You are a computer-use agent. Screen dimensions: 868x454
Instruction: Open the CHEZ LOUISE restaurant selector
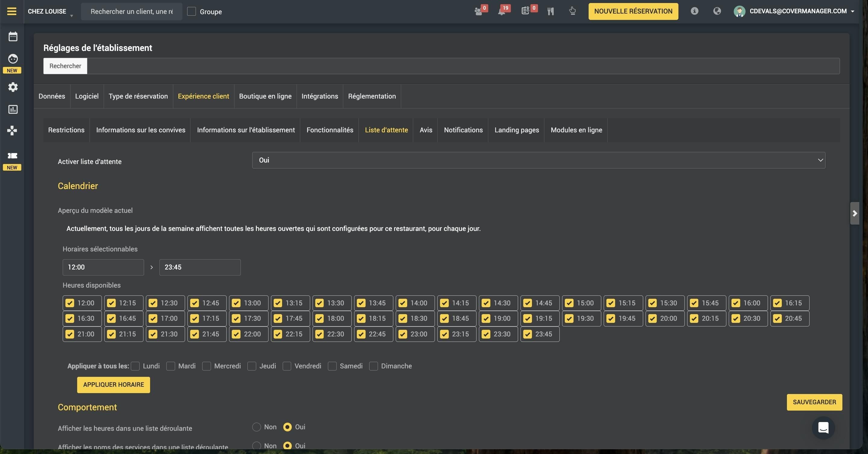50,11
